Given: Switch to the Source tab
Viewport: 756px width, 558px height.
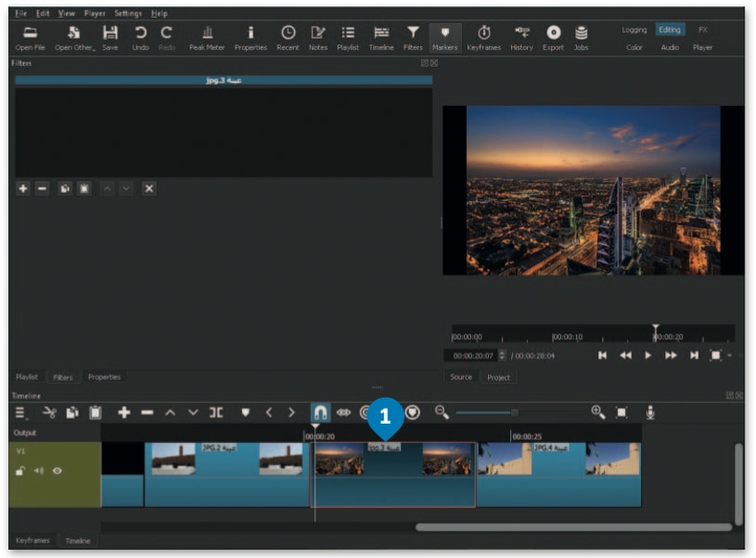Looking at the screenshot, I should pyautogui.click(x=461, y=376).
